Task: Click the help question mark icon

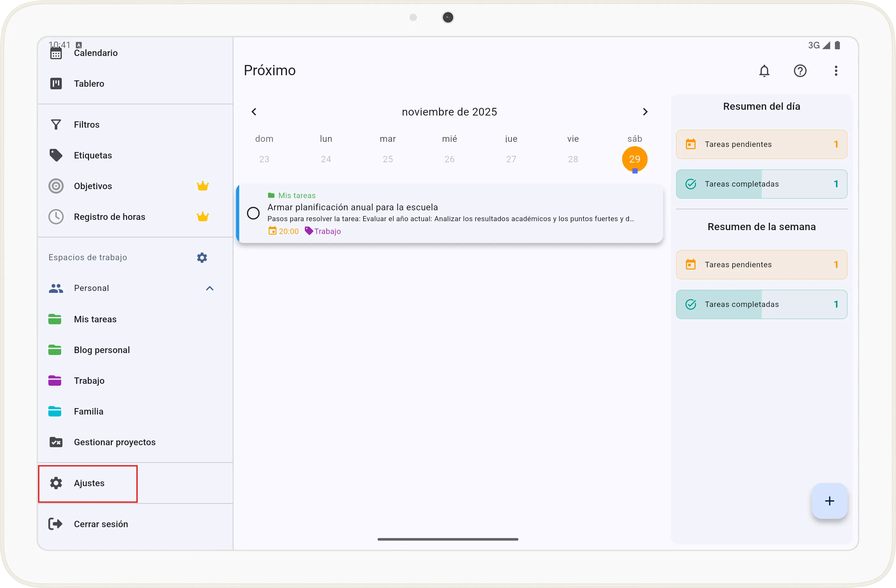Action: pyautogui.click(x=800, y=71)
